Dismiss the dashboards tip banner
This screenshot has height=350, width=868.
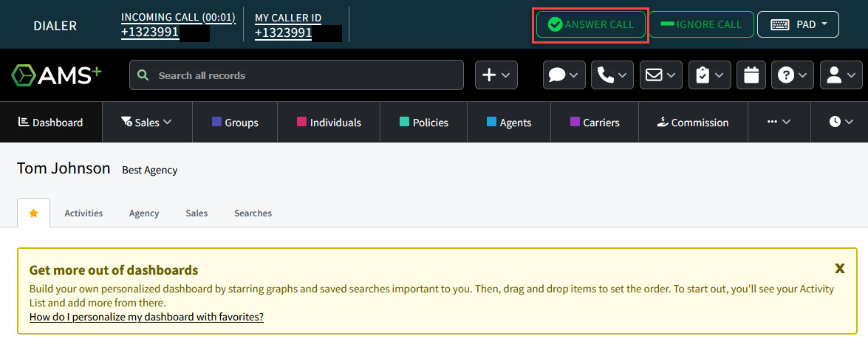point(840,268)
